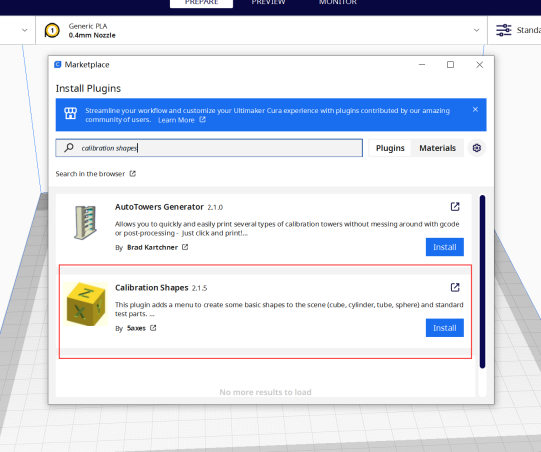Click the 5axes author name

pos(136,328)
